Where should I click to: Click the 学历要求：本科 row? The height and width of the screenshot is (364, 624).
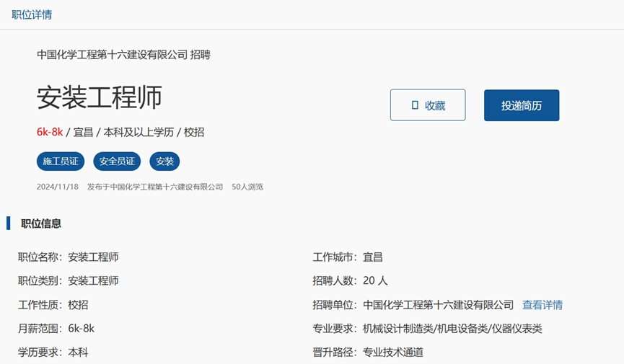[53, 352]
